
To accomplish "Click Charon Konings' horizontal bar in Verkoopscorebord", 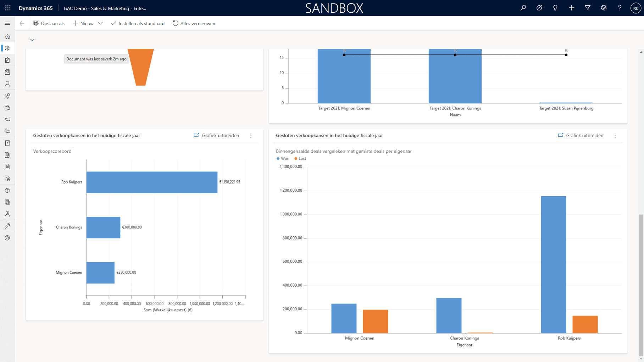I will (103, 227).
